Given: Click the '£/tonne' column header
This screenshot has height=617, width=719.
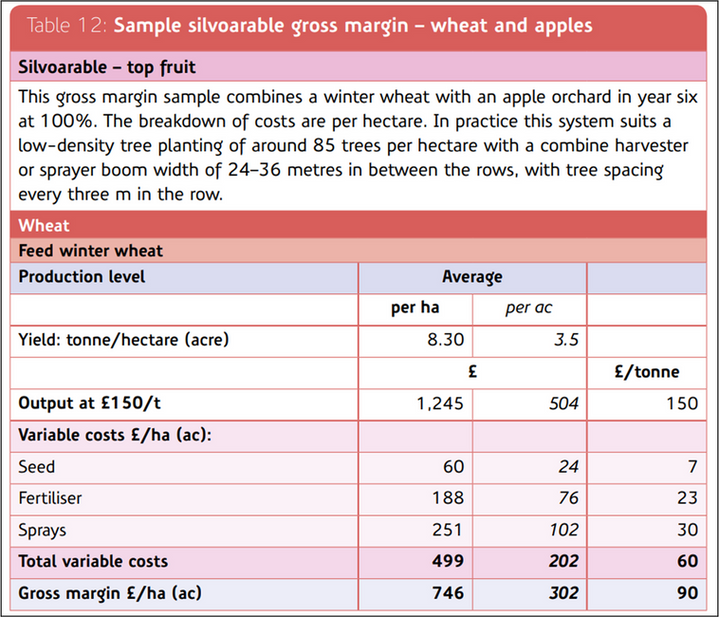Looking at the screenshot, I should [647, 372].
